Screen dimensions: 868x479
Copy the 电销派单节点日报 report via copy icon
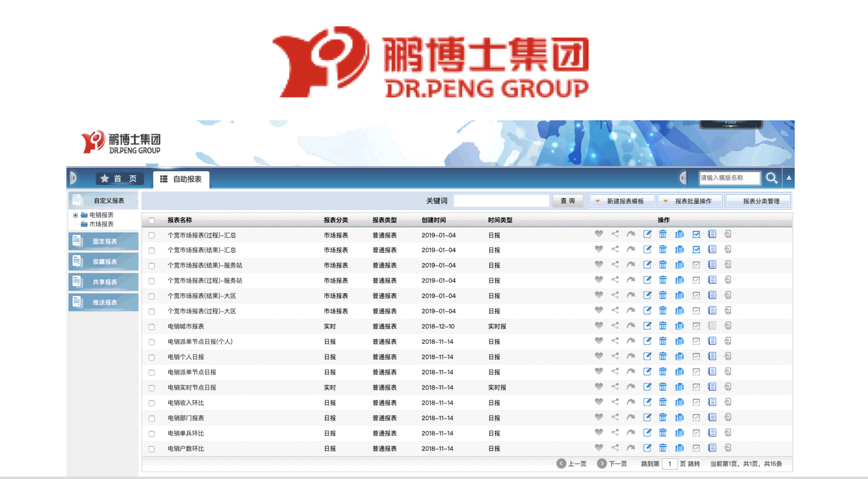coord(679,371)
